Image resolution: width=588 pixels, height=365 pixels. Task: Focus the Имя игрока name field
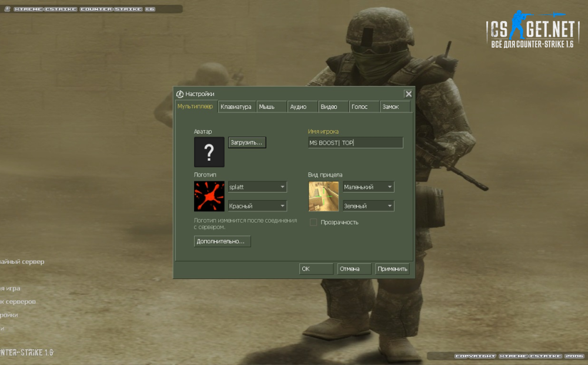(x=356, y=142)
